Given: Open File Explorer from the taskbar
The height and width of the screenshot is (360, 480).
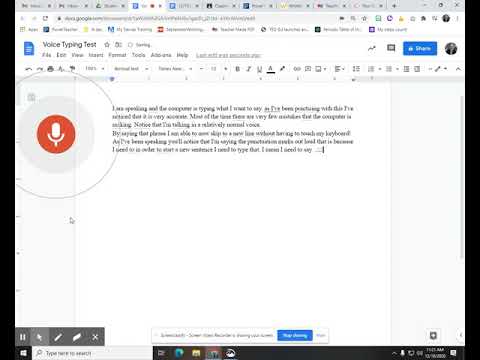Looking at the screenshot, I should [x=196, y=353].
